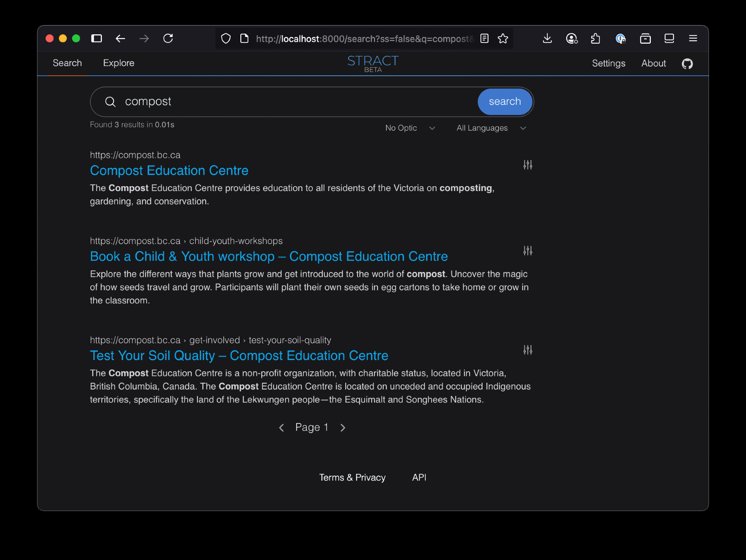Open the About page

[x=653, y=63]
